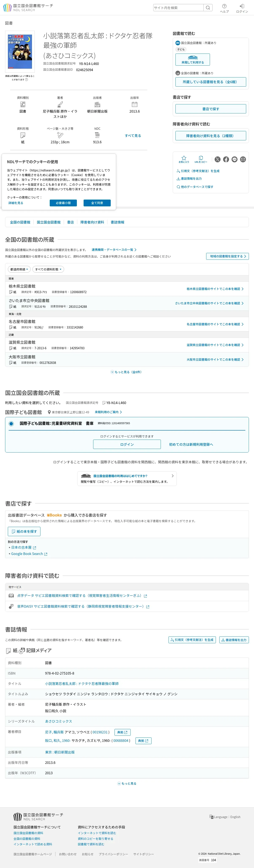Share on X (Twitter) icon

(218, 159)
